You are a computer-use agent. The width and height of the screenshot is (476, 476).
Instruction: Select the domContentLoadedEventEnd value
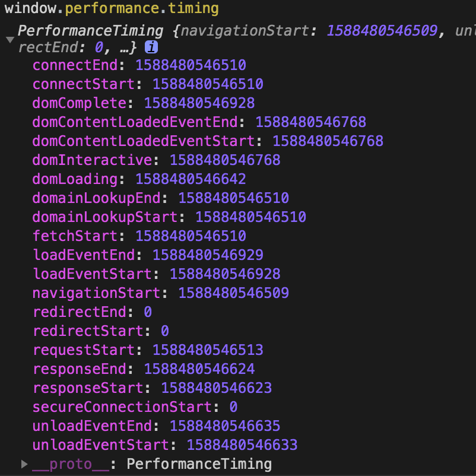coord(311,122)
